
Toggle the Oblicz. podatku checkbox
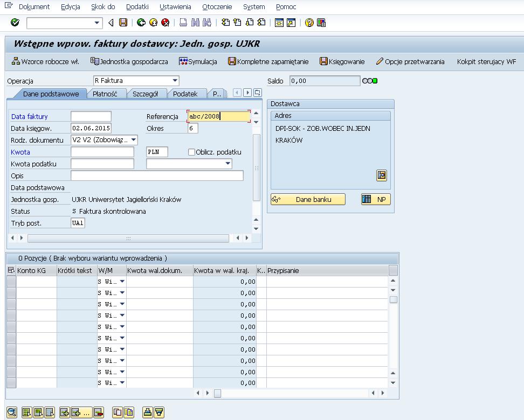(x=191, y=152)
